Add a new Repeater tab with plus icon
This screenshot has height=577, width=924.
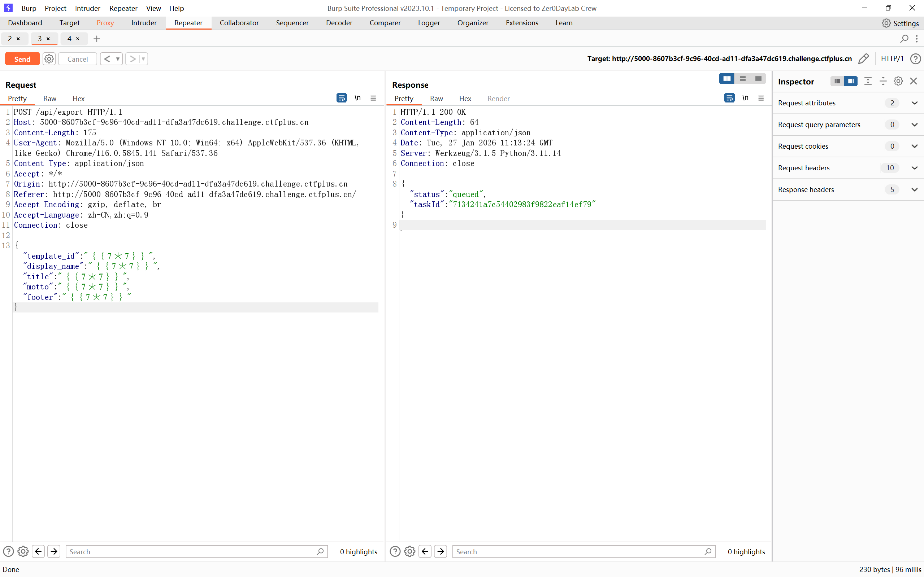click(x=97, y=39)
